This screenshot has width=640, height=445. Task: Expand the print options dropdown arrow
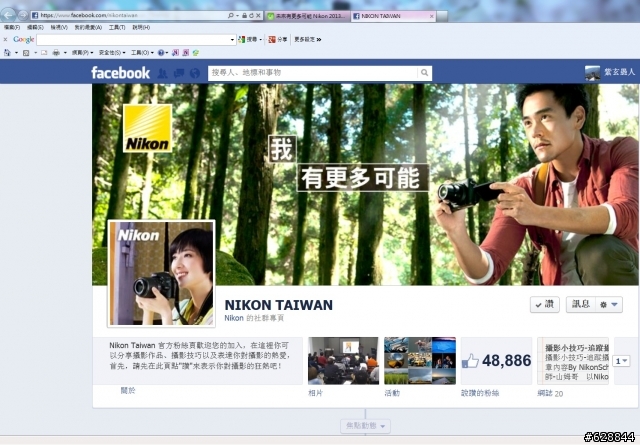click(x=65, y=53)
